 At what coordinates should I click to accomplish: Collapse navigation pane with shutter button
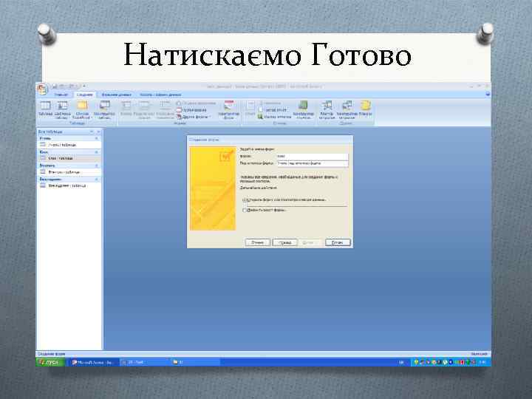coord(99,132)
